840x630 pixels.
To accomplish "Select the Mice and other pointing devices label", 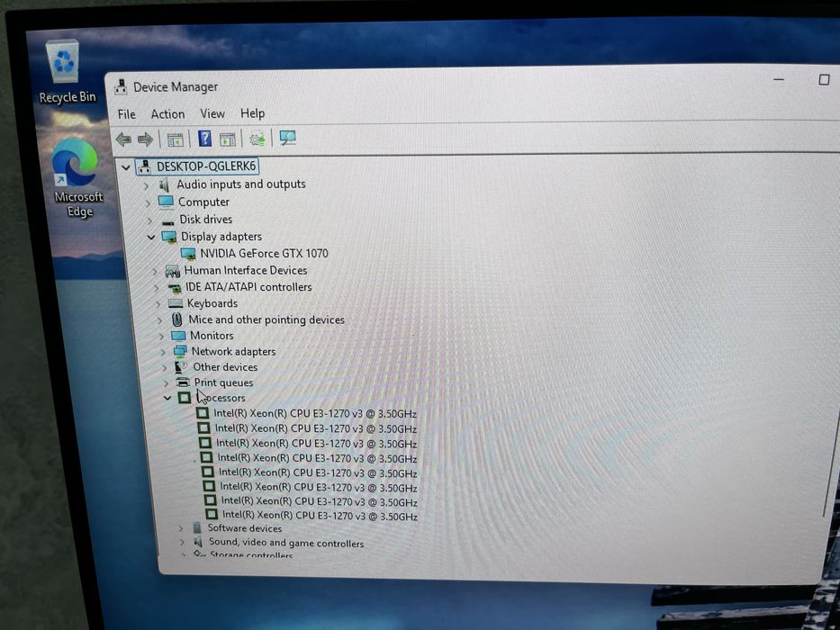I will point(266,319).
